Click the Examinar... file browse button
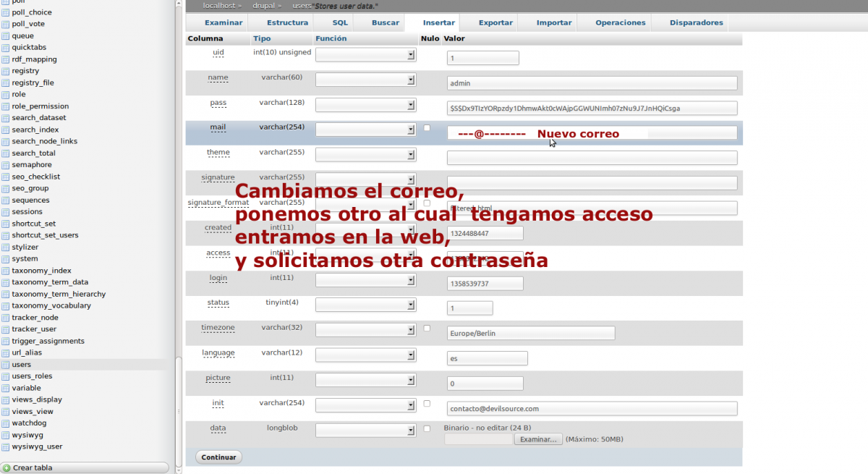 pyautogui.click(x=538, y=439)
